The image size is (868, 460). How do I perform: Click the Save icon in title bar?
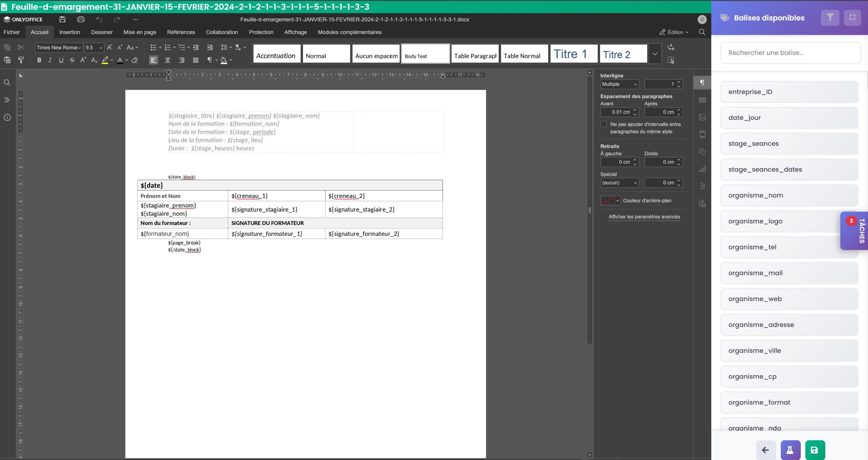pyautogui.click(x=62, y=19)
